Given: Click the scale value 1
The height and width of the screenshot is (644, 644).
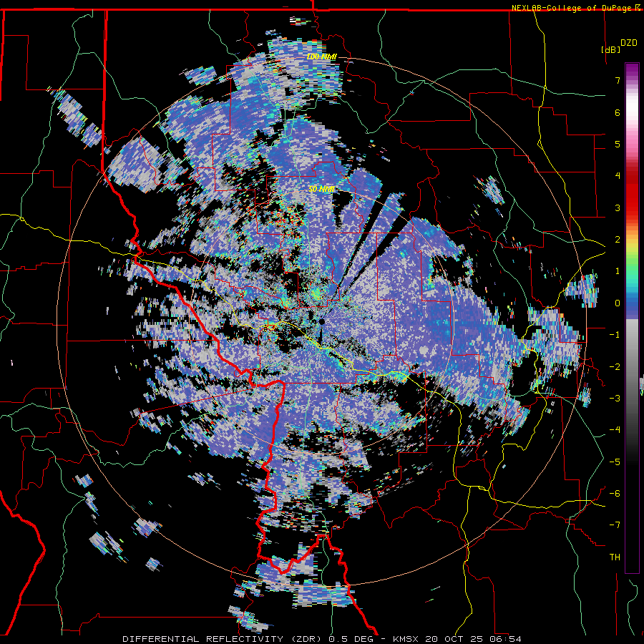Looking at the screenshot, I should point(618,271).
